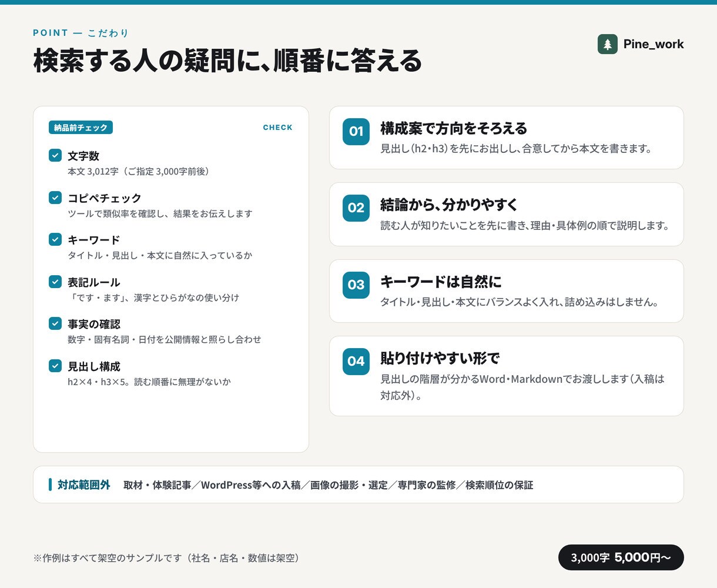Click the 納品前チェック tag
This screenshot has width=717, height=588.
pos(81,128)
